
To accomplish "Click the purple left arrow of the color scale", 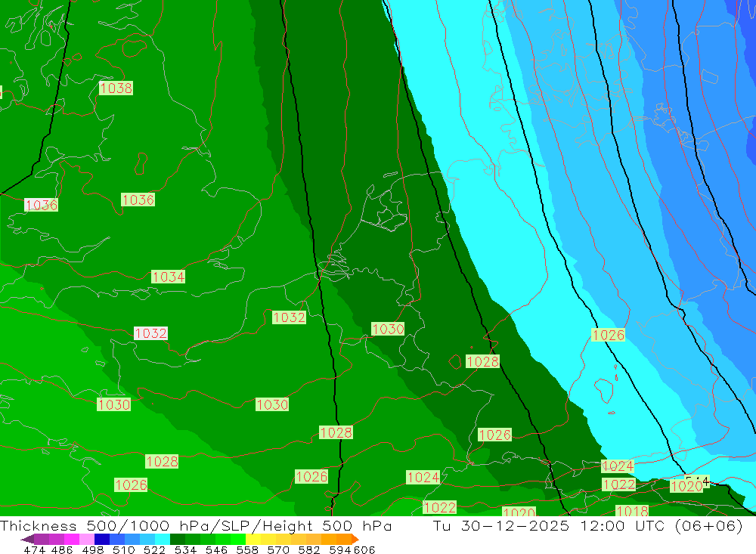I will pos(27,539).
